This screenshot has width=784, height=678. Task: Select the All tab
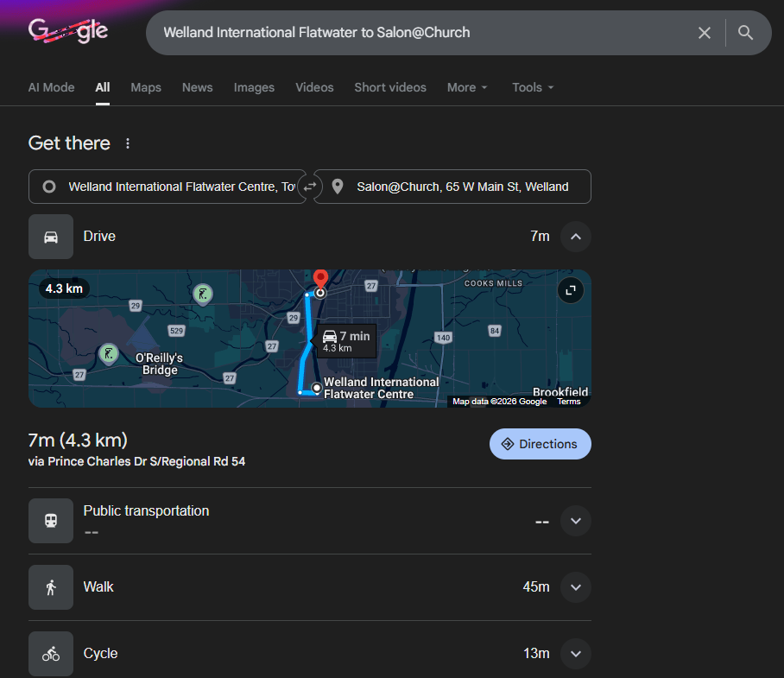coord(103,87)
